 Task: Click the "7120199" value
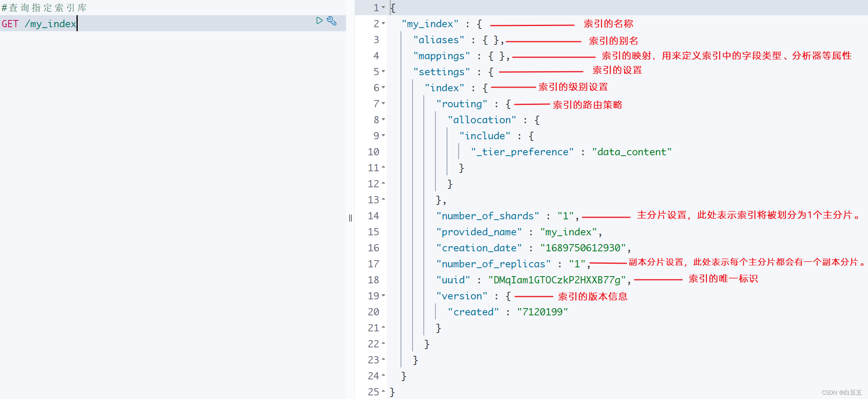click(x=542, y=312)
